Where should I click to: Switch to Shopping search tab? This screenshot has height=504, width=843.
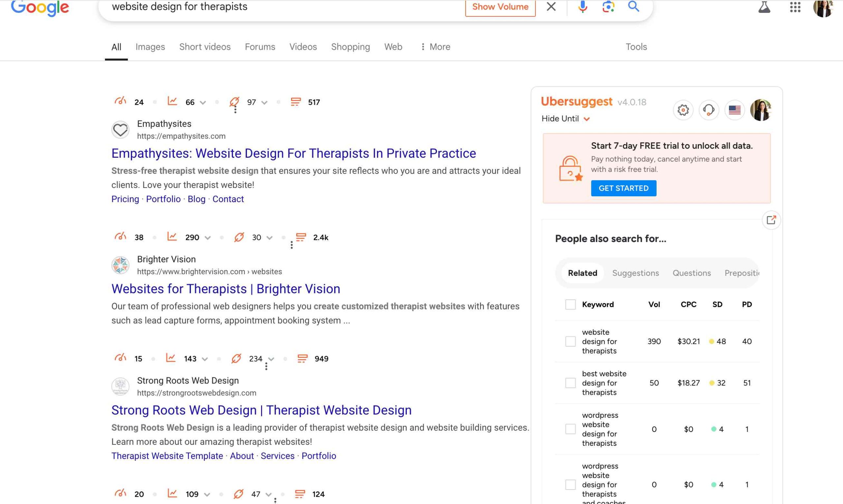click(x=350, y=47)
